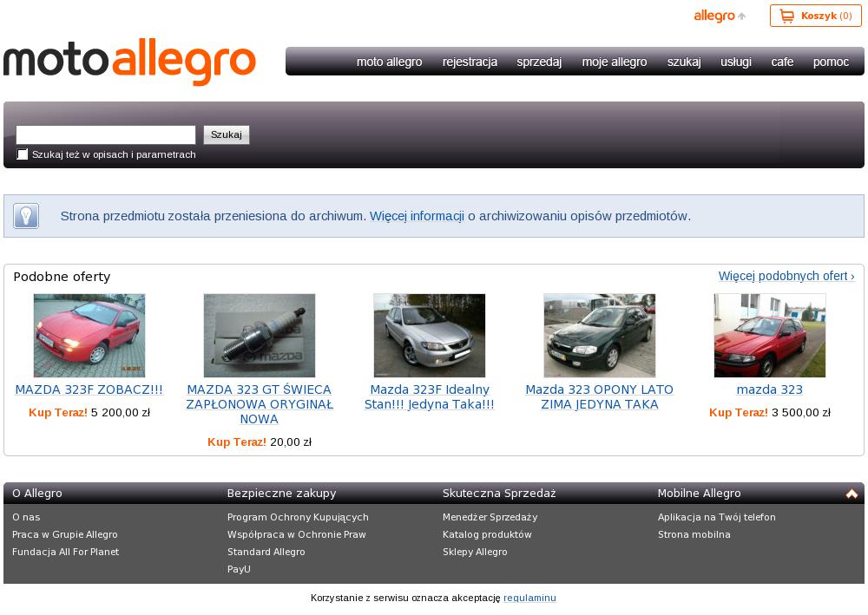Open the 'rejestracja' nav menu item
Viewport: 868px width, 615px height.
pyautogui.click(x=470, y=62)
